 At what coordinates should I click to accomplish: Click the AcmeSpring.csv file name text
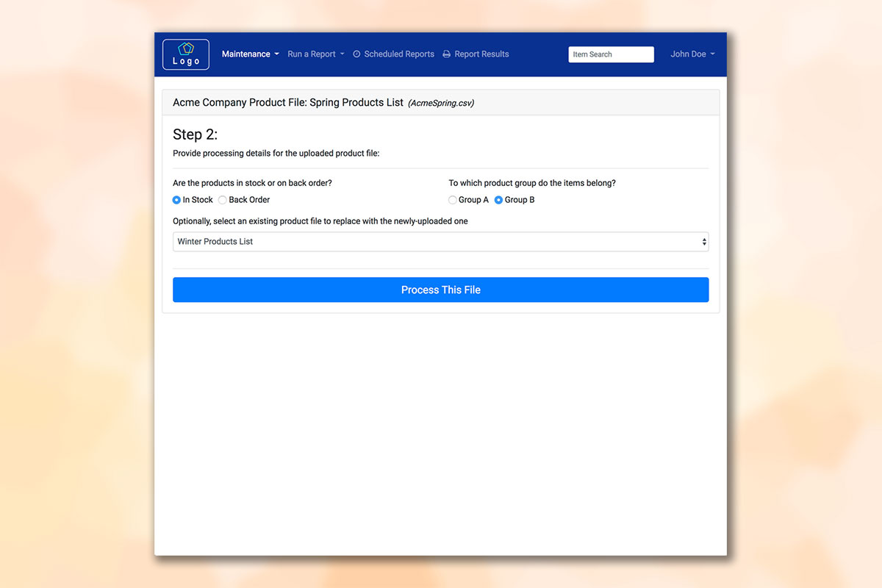click(441, 103)
